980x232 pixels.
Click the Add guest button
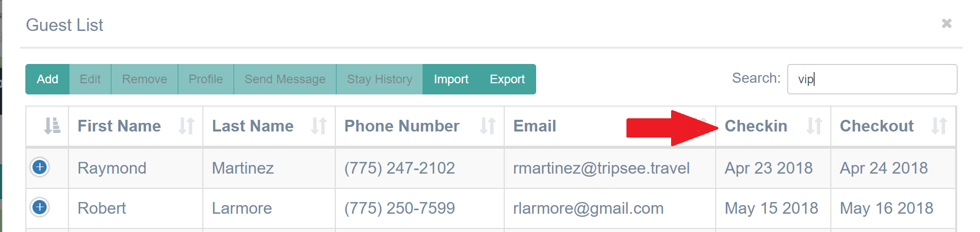pyautogui.click(x=48, y=79)
